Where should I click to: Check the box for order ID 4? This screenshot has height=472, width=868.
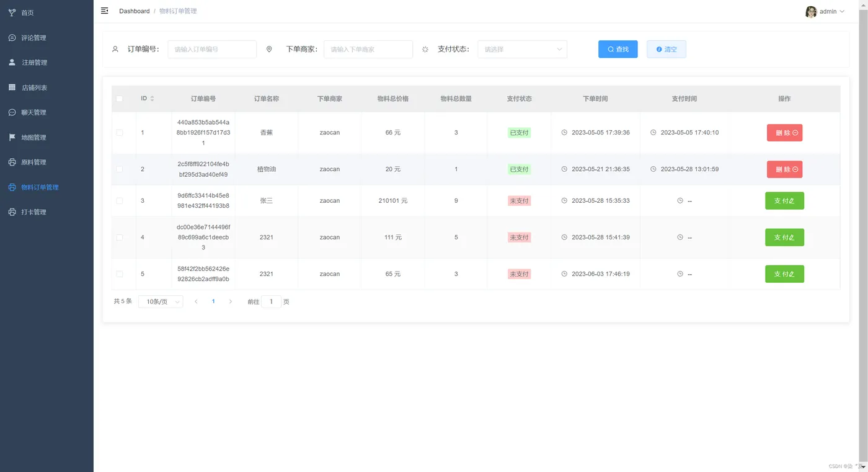pyautogui.click(x=120, y=238)
